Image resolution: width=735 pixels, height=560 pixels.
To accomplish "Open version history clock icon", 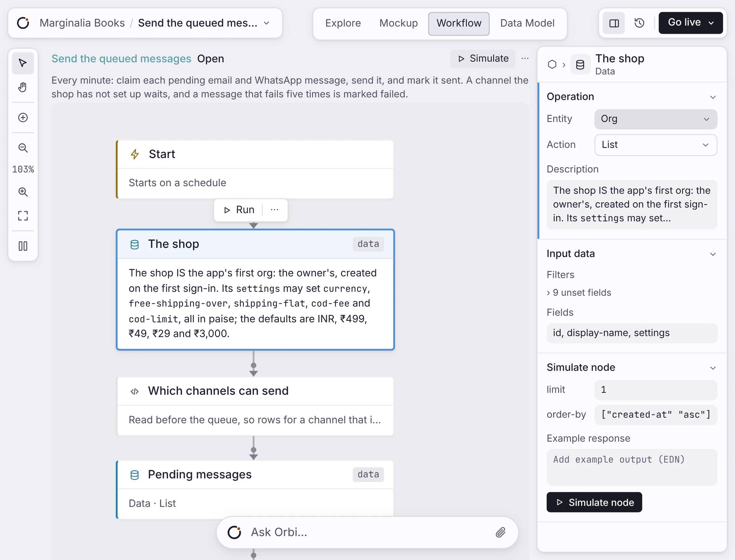I will click(639, 23).
